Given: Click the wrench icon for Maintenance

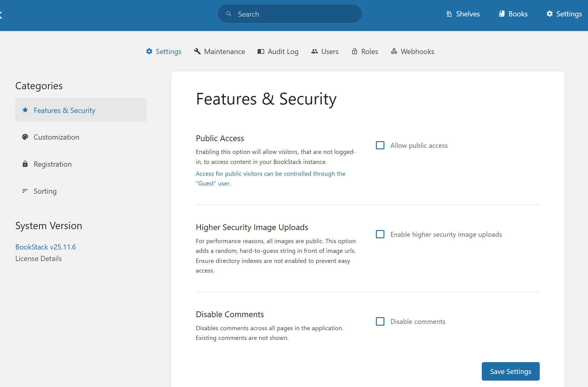Looking at the screenshot, I should pyautogui.click(x=198, y=51).
